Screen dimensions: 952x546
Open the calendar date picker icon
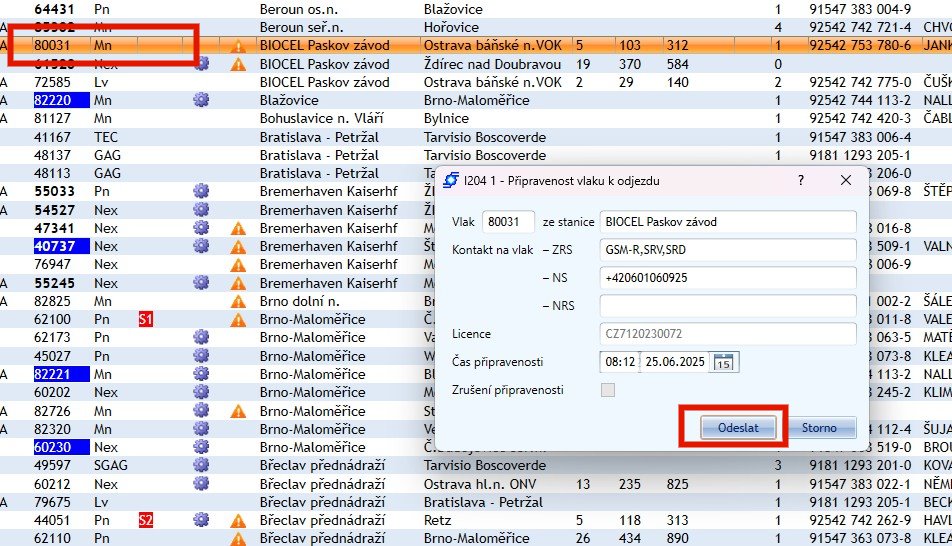[x=724, y=361]
